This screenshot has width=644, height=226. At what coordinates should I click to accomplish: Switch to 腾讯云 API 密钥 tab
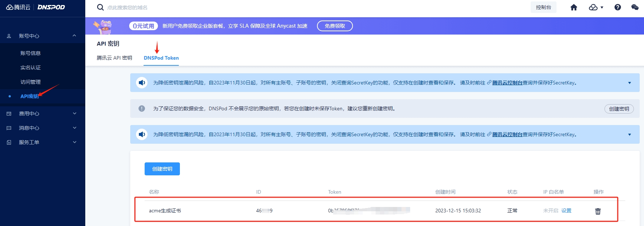coord(114,58)
